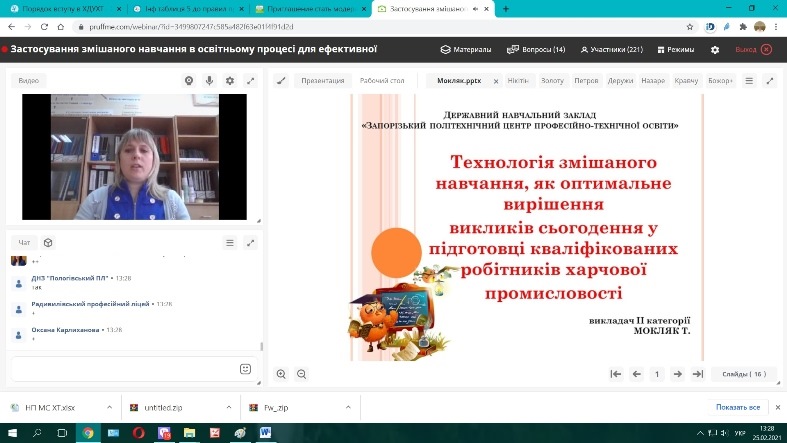Open the chat panel hamburger menu

(230, 243)
